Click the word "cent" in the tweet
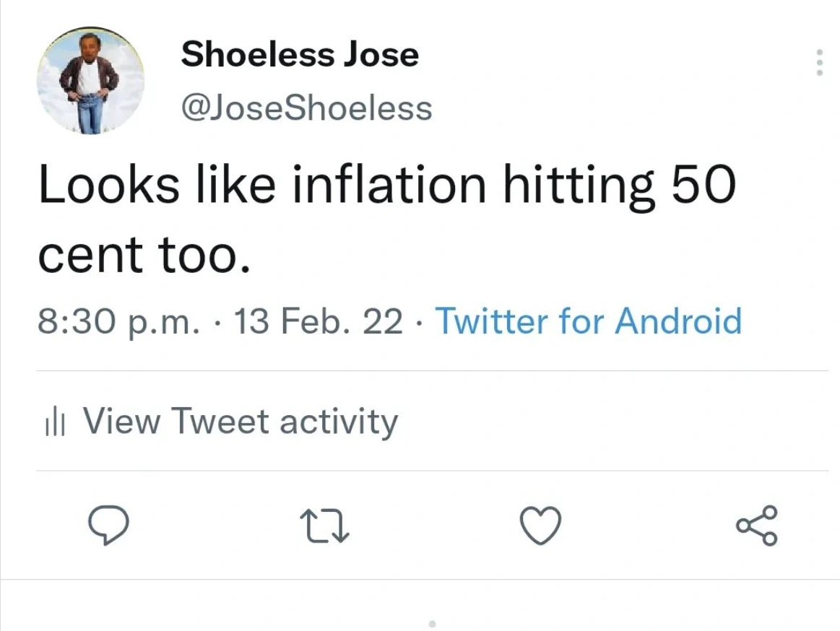This screenshot has height=631, width=840. (92, 256)
